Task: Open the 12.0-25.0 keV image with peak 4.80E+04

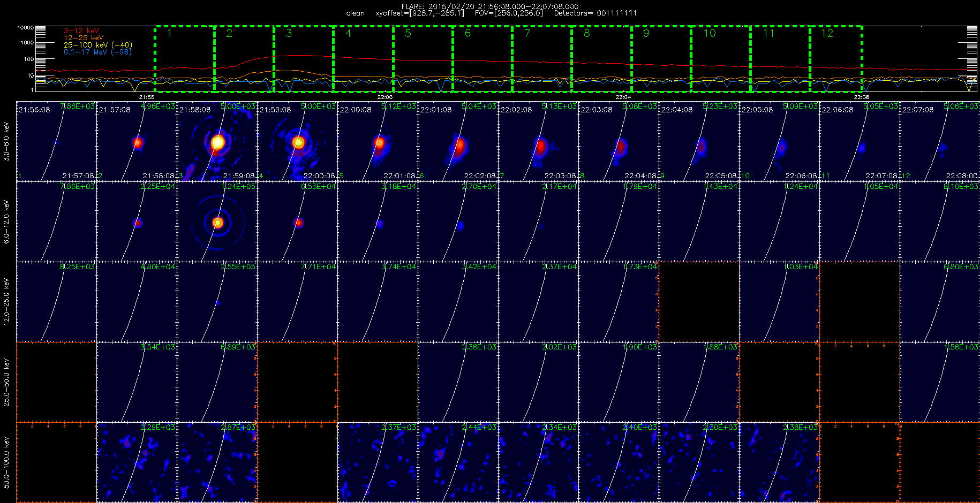Action: click(137, 302)
